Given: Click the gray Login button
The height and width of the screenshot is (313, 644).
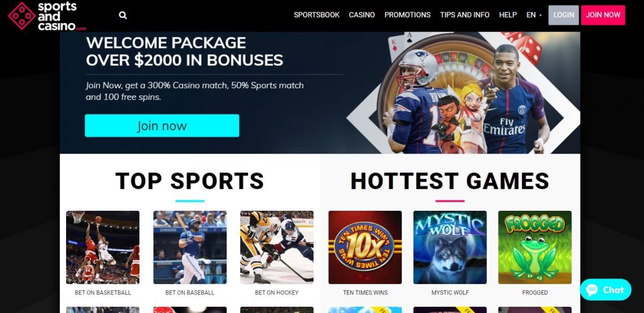Looking at the screenshot, I should [x=564, y=15].
